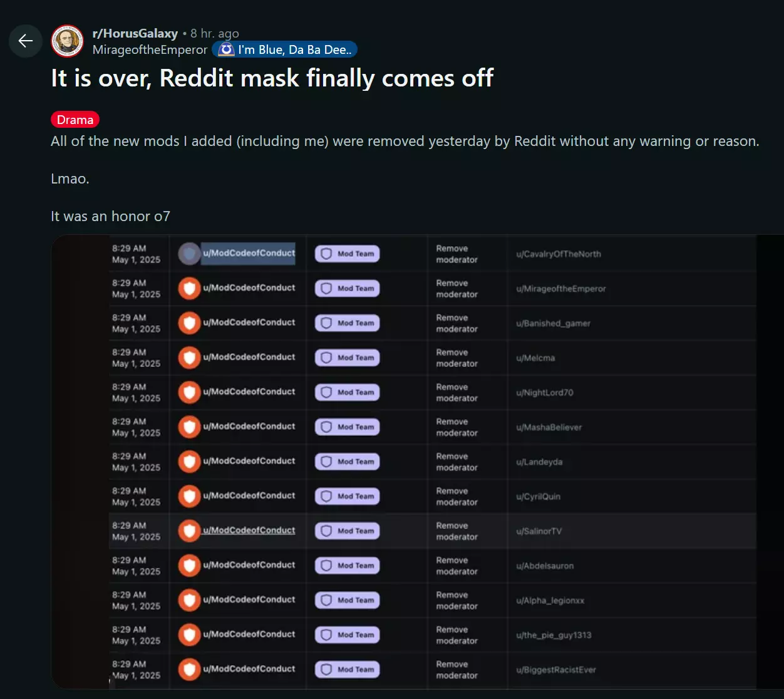The image size is (784, 699).
Task: Open the MirageoftheEmperor author profile
Action: (150, 49)
